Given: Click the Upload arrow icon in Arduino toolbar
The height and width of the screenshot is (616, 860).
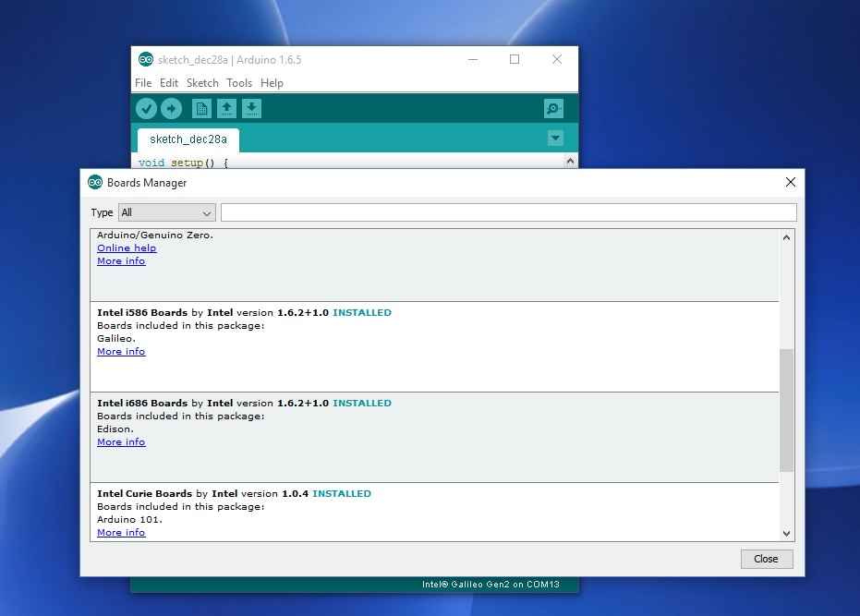Looking at the screenshot, I should point(171,109).
